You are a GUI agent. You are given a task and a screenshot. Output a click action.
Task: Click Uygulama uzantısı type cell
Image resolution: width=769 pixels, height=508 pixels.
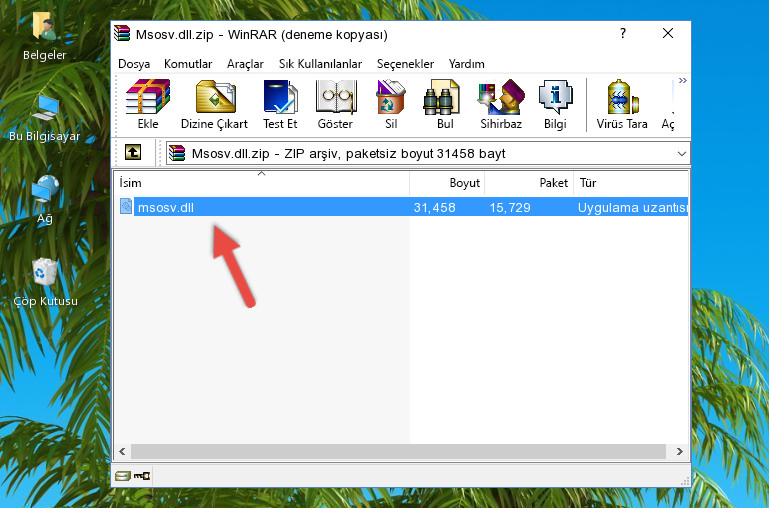click(x=632, y=207)
